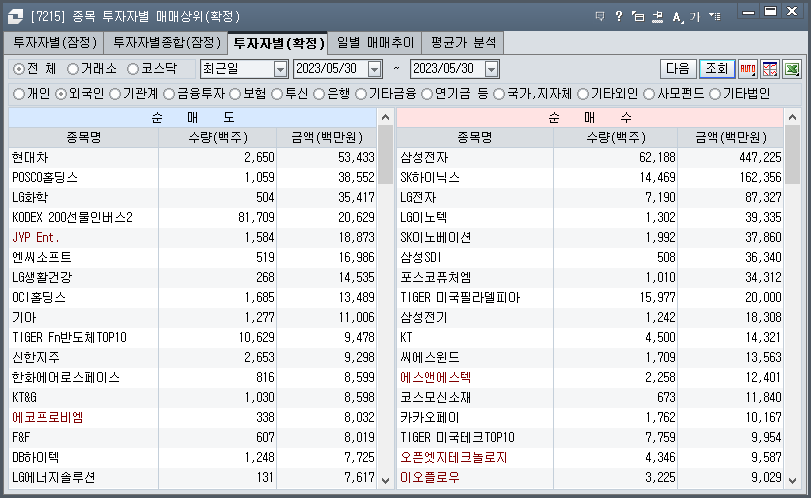This screenshot has height=498, width=811.
Task: Select the POSCO홀딩스 row
Action: [x=192, y=177]
